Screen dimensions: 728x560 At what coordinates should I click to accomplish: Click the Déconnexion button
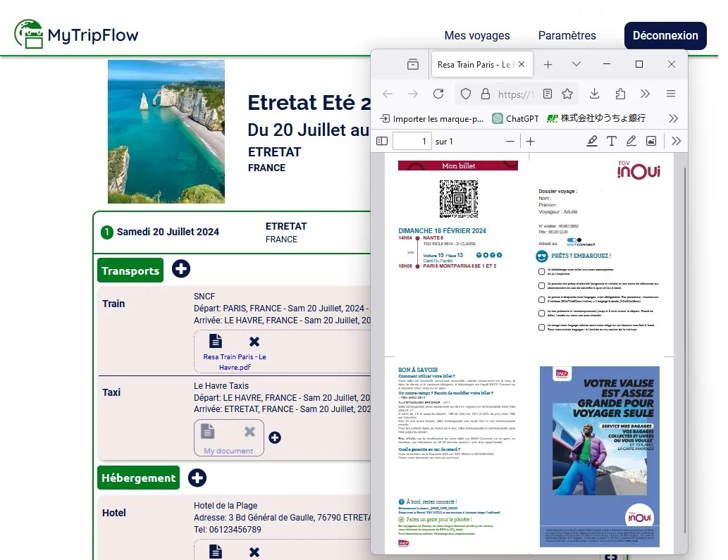point(665,35)
